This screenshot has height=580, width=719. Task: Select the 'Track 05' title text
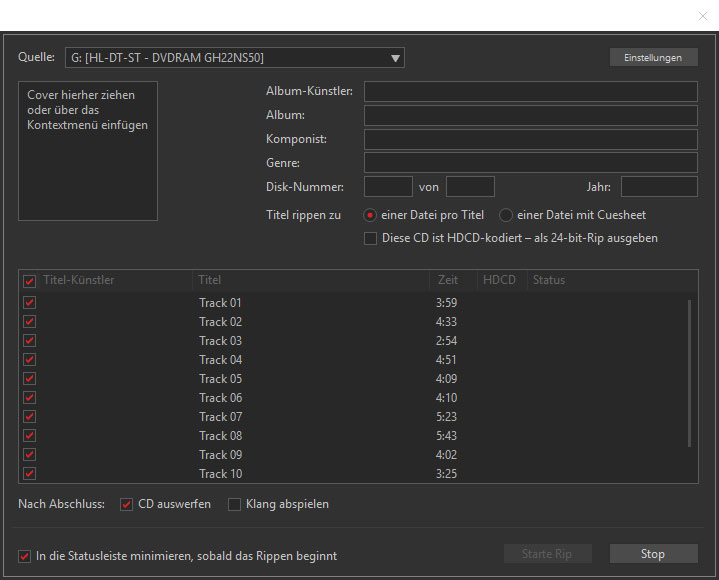[x=220, y=379]
